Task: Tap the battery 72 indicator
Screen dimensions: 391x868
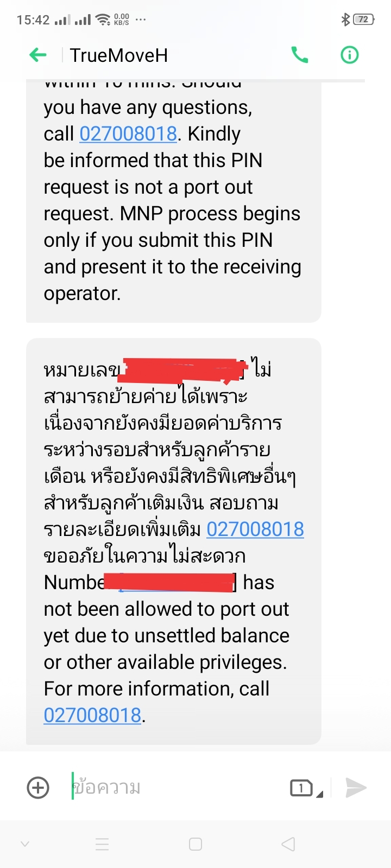Action: (363, 20)
